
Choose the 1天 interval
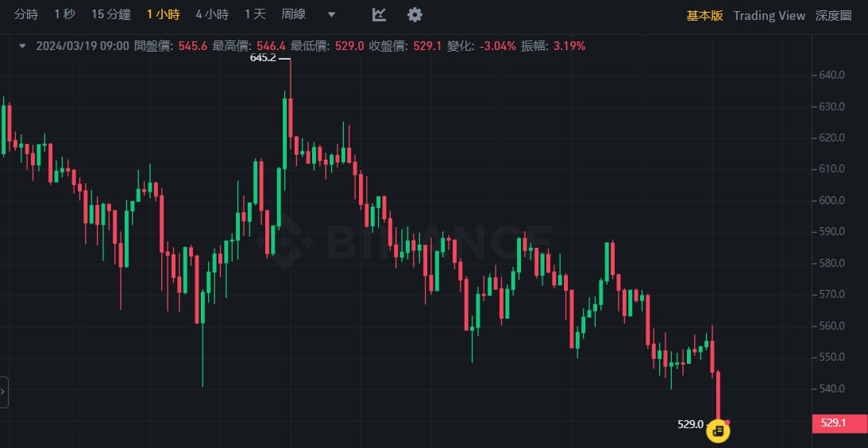[x=255, y=15]
